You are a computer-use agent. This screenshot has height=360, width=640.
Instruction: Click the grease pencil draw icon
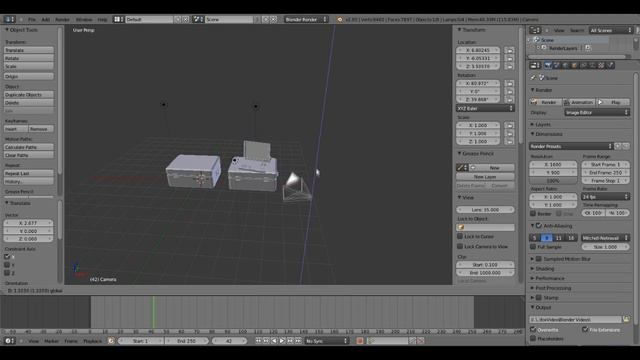click(x=462, y=167)
